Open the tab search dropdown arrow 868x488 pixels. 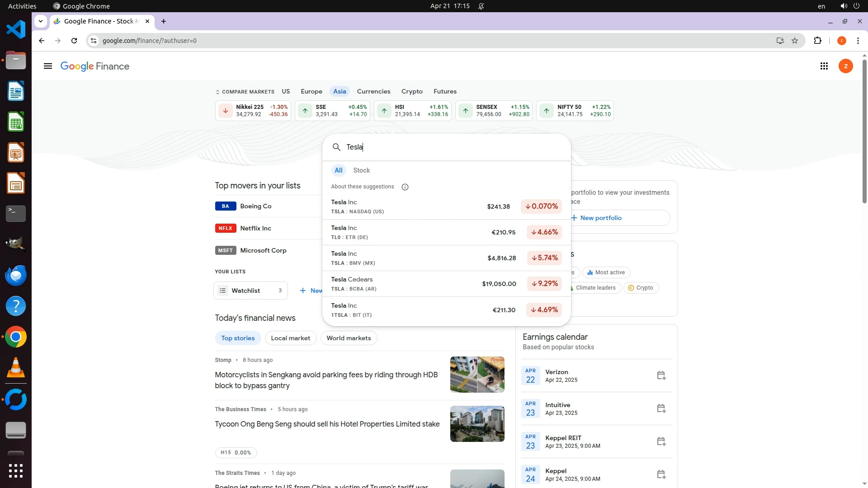click(41, 21)
